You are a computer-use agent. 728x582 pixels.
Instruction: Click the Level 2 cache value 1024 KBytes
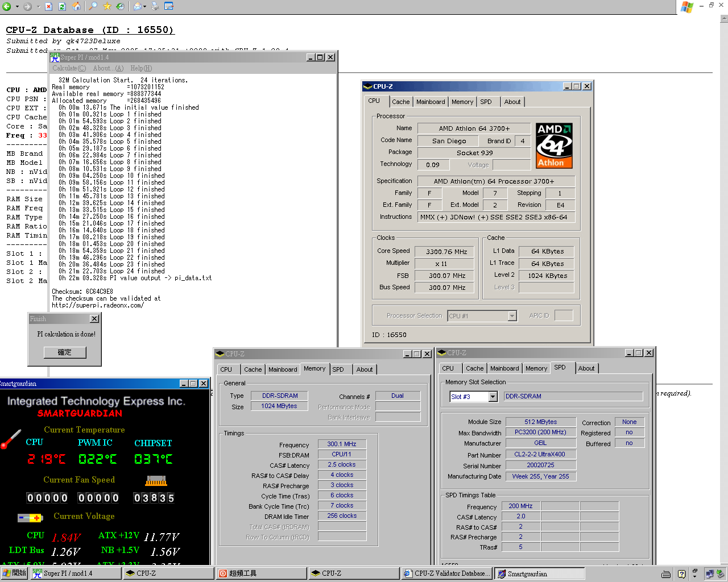[547, 276]
